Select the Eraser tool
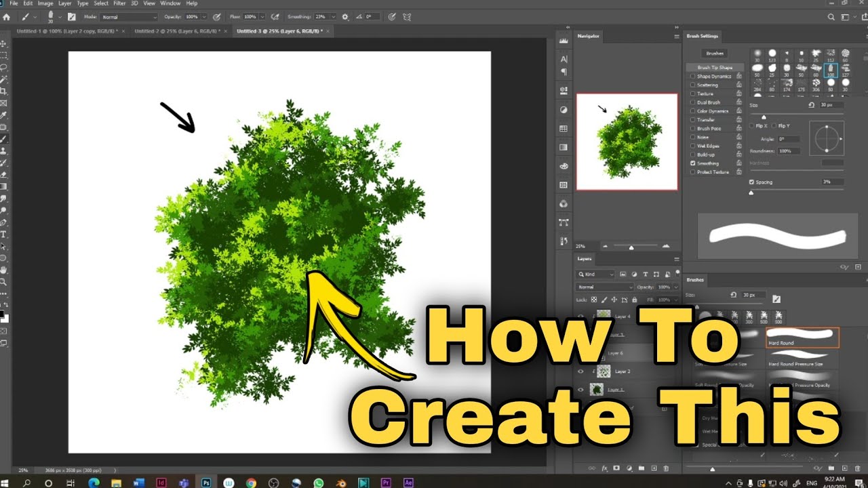The height and width of the screenshot is (488, 868). coord(4,174)
